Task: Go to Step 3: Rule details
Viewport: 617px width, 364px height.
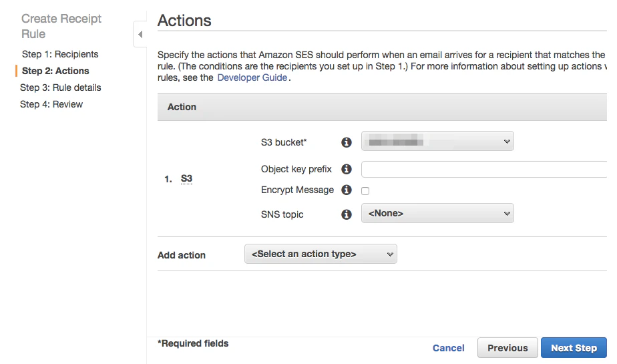Action: click(61, 87)
